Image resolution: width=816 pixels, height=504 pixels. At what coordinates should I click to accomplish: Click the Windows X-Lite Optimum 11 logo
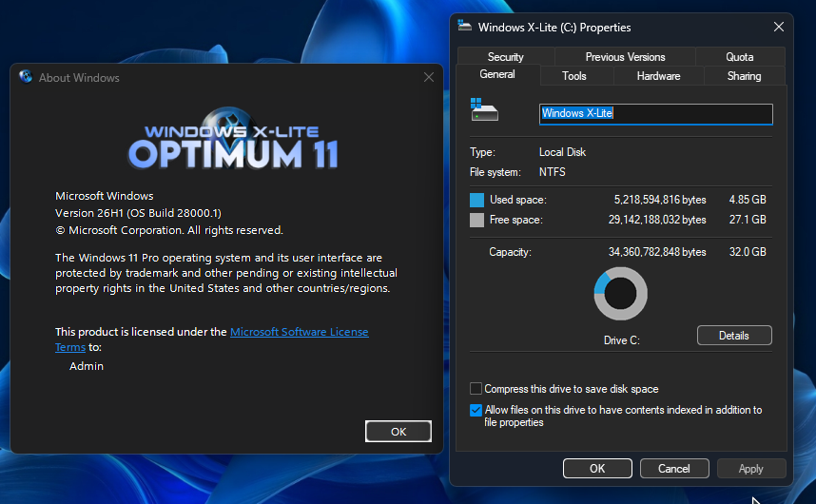click(233, 140)
